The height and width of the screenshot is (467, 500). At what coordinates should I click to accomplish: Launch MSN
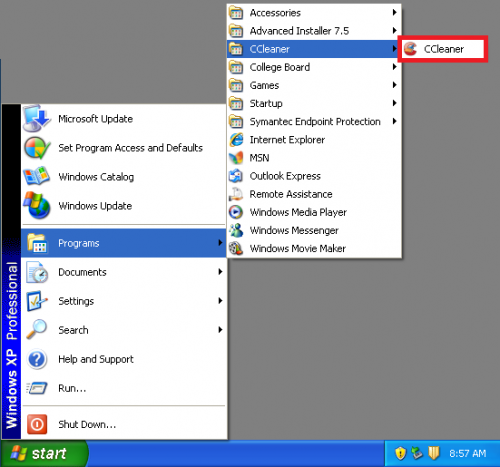tap(314, 158)
